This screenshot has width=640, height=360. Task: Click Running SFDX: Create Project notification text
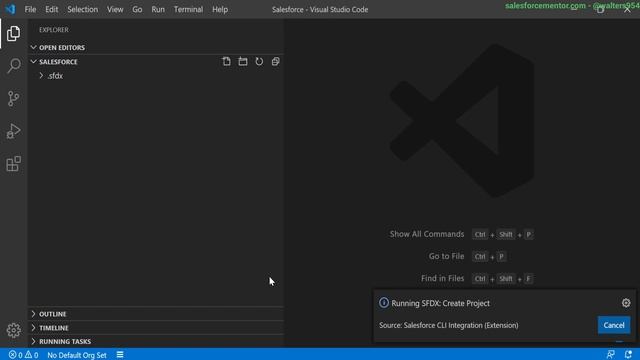pyautogui.click(x=440, y=303)
